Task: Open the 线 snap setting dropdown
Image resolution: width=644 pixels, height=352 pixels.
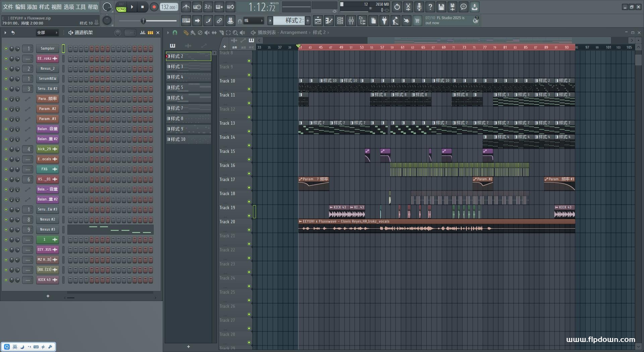Action: [254, 21]
